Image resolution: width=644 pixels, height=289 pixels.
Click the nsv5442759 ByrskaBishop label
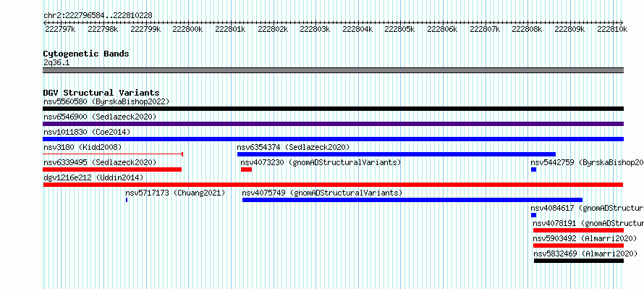tap(587, 162)
